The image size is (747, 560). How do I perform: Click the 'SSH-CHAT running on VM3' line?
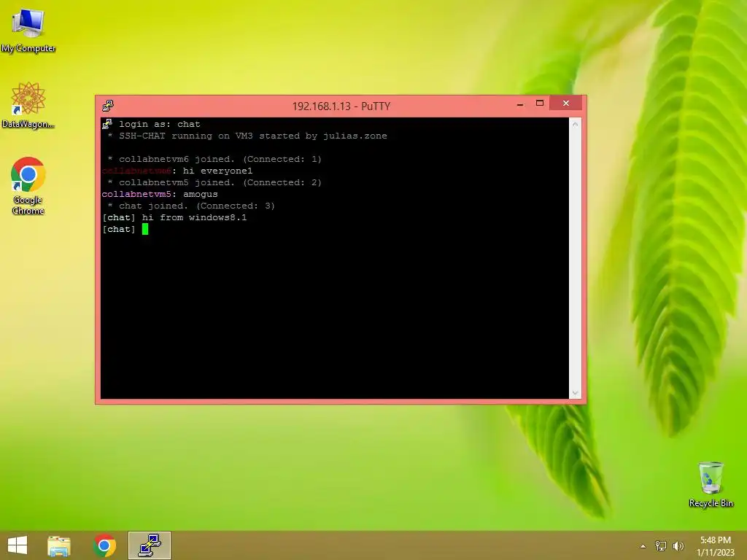point(247,136)
